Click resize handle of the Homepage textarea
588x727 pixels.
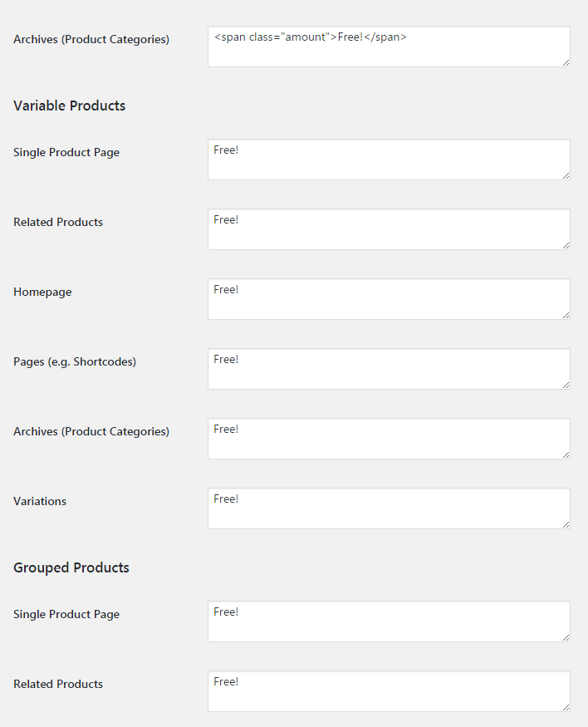coord(566,316)
